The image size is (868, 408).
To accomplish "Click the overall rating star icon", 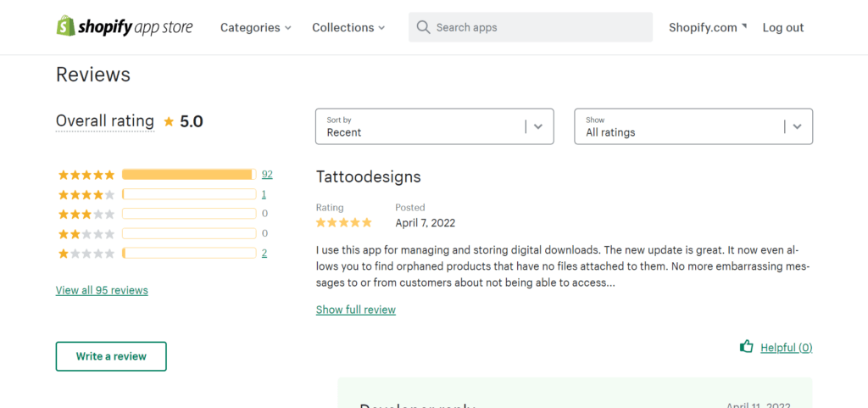I will click(x=169, y=122).
